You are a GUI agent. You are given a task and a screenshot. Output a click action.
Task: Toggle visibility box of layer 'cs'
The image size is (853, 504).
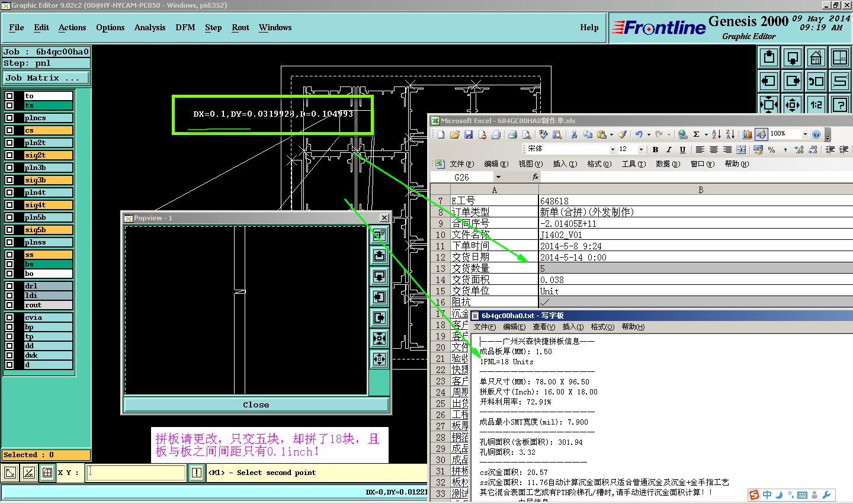point(9,130)
